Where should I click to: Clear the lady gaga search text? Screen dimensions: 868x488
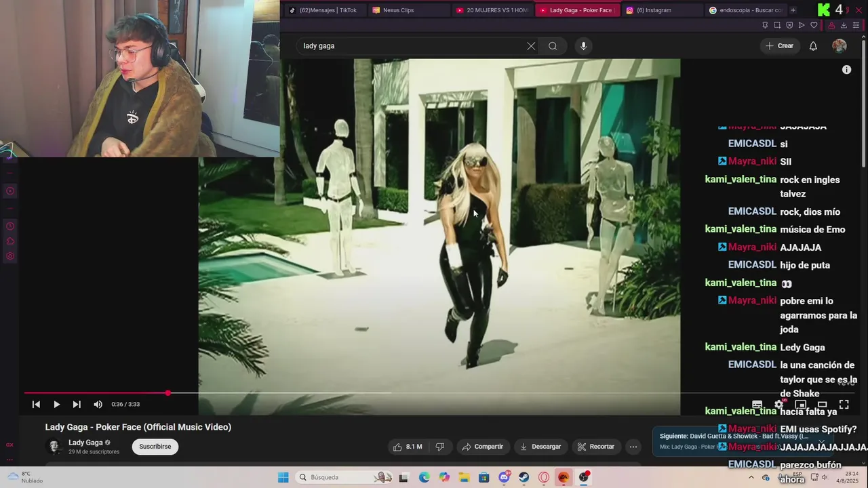click(x=531, y=46)
